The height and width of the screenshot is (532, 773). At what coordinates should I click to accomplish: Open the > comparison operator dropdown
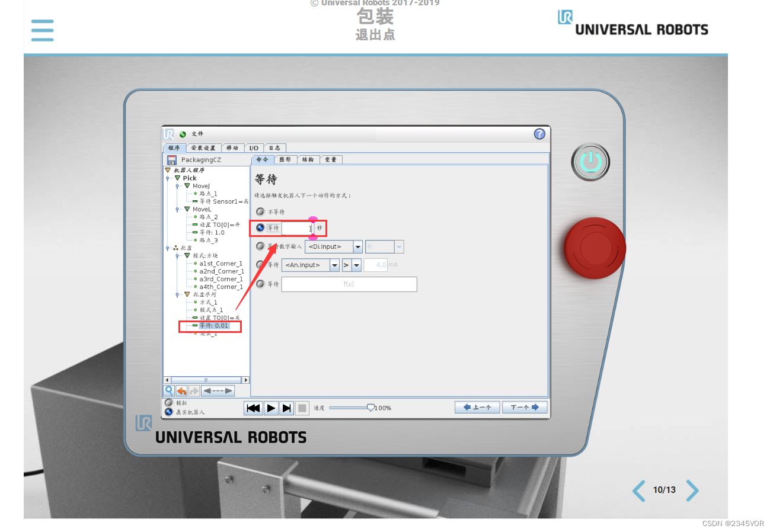[x=351, y=265]
